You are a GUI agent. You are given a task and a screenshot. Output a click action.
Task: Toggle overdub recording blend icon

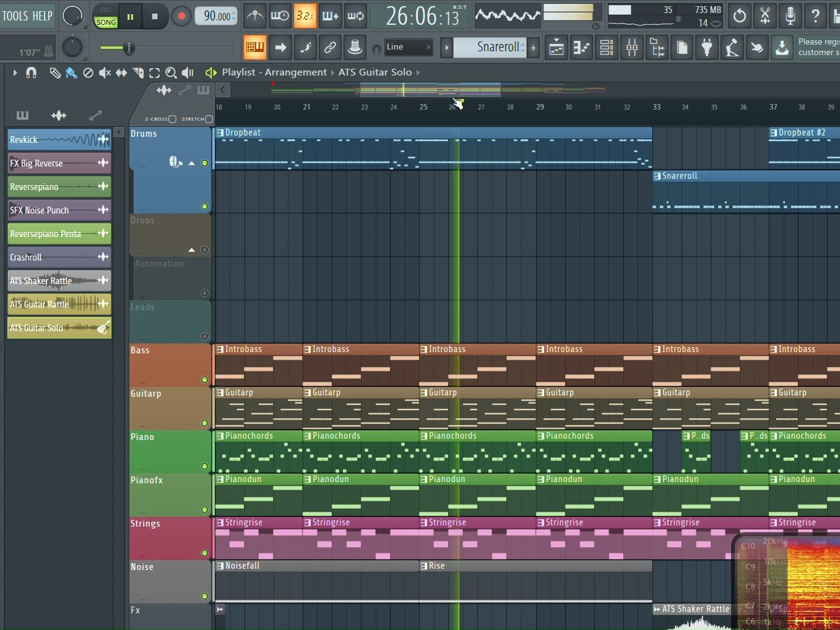click(x=330, y=16)
